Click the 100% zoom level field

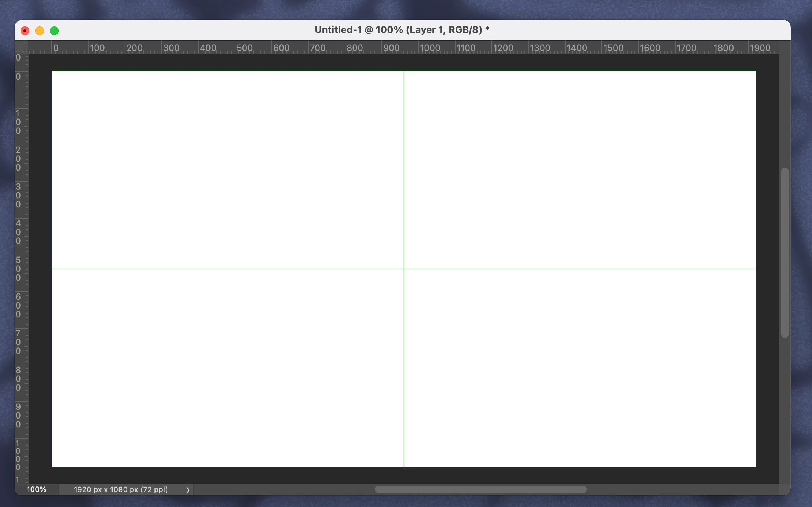point(37,490)
